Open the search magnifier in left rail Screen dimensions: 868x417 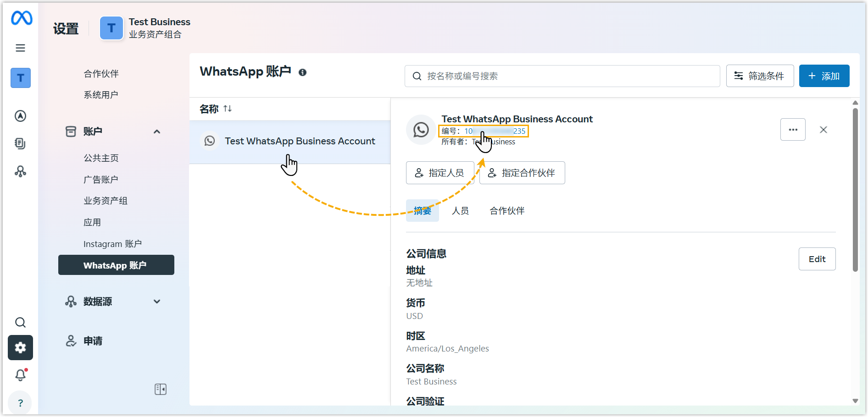[21, 323]
